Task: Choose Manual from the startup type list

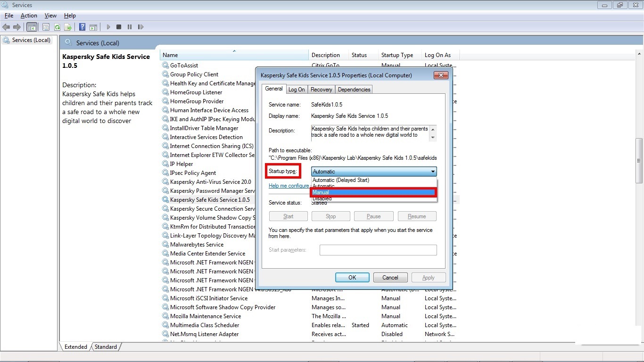Action: click(374, 192)
